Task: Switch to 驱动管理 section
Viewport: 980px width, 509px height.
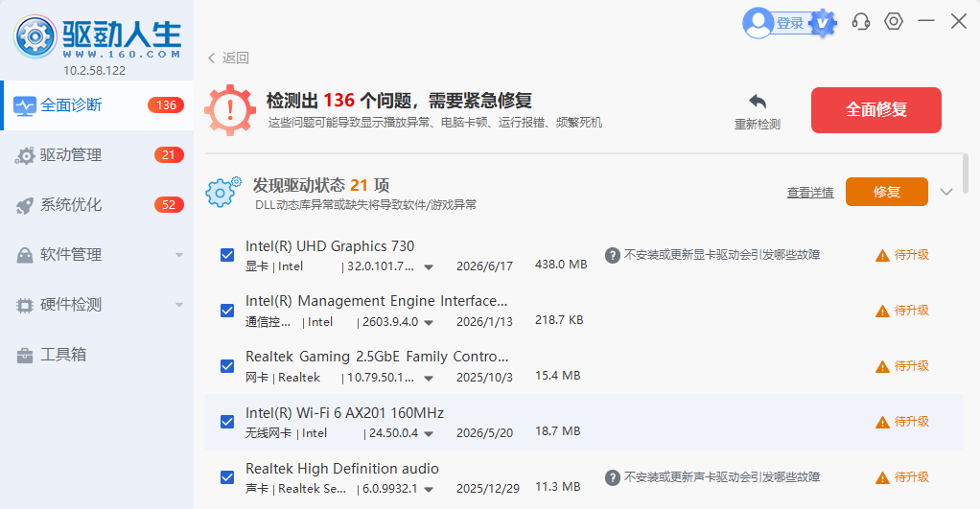Action: tap(97, 155)
